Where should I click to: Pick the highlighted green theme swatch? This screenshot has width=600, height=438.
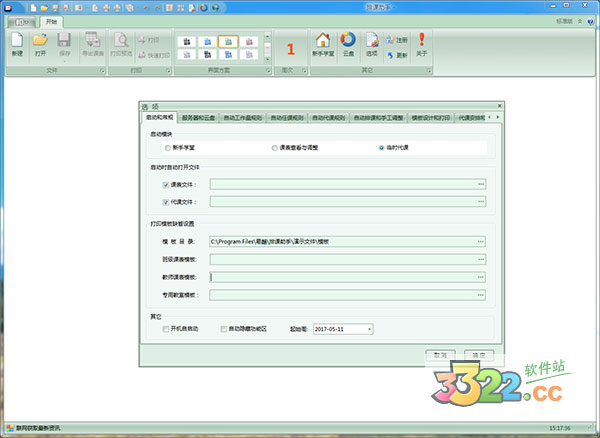pyautogui.click(x=228, y=41)
